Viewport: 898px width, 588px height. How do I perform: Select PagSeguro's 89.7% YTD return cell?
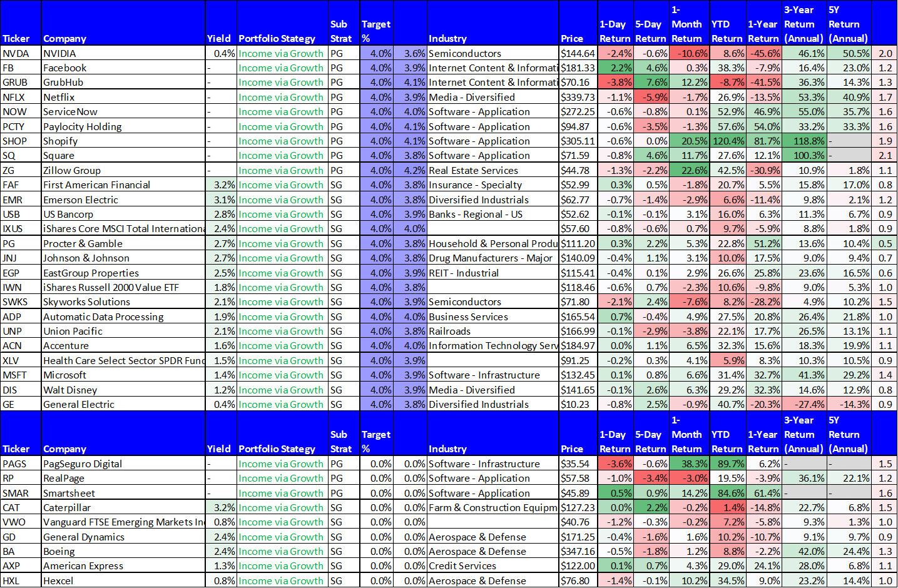click(728, 464)
